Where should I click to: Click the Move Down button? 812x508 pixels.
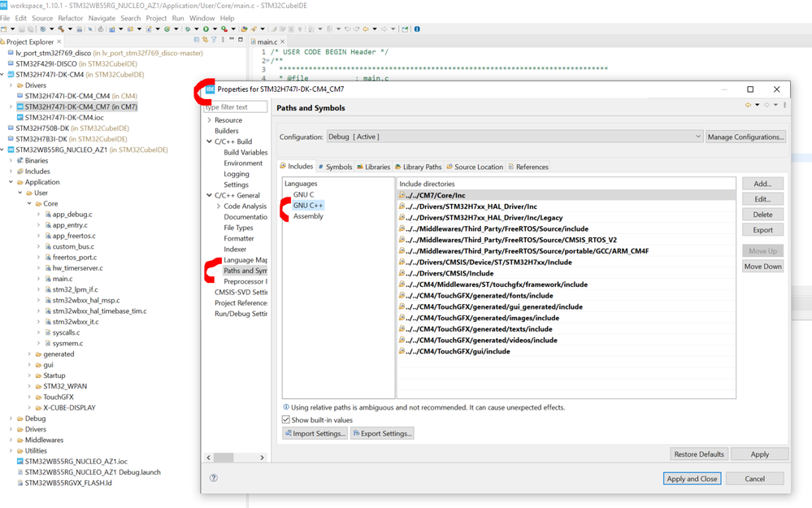point(762,266)
